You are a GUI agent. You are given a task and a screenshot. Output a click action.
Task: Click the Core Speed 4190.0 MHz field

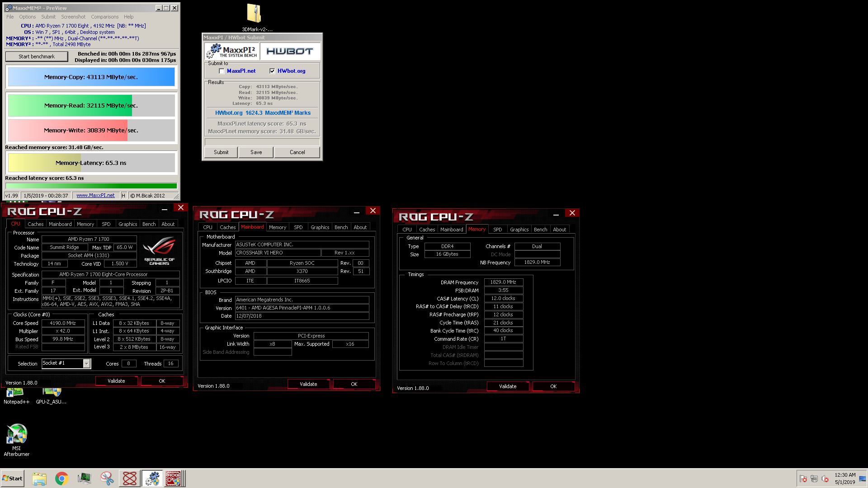(x=63, y=323)
